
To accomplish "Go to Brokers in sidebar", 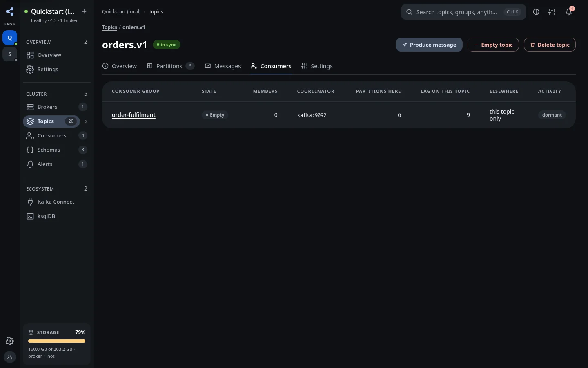I will tap(57, 107).
